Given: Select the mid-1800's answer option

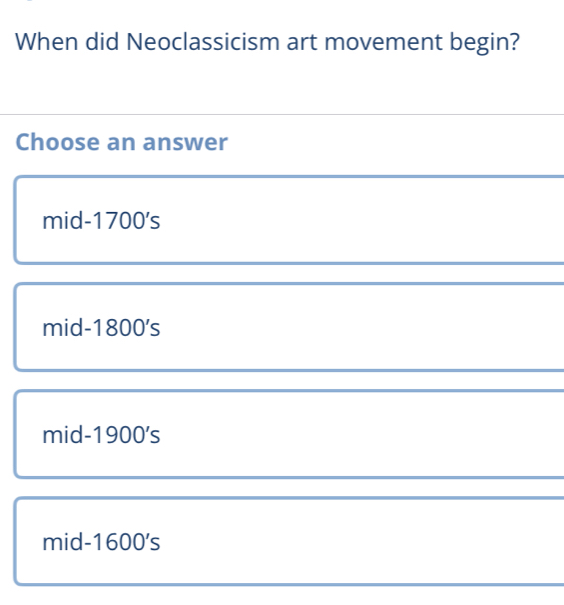Looking at the screenshot, I should [289, 327].
